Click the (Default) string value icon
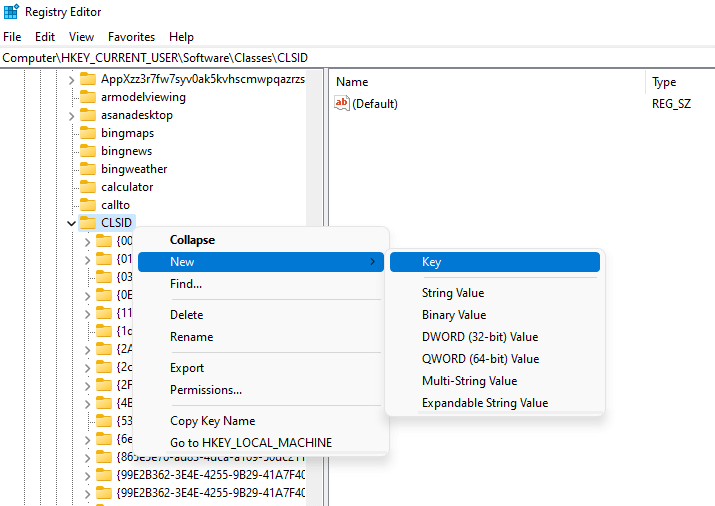 pos(342,104)
